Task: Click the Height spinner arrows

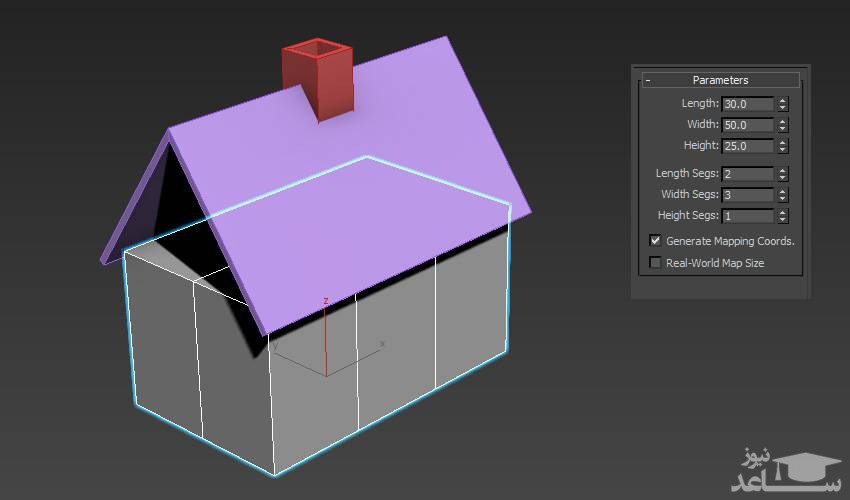Action: click(782, 146)
